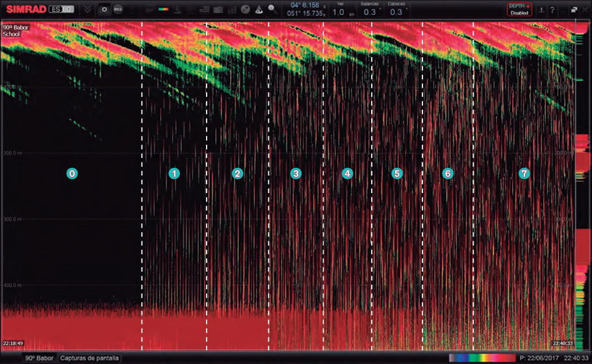This screenshot has width=592, height=364.
Task: Click the color scale palette bar
Action: [x=482, y=357]
